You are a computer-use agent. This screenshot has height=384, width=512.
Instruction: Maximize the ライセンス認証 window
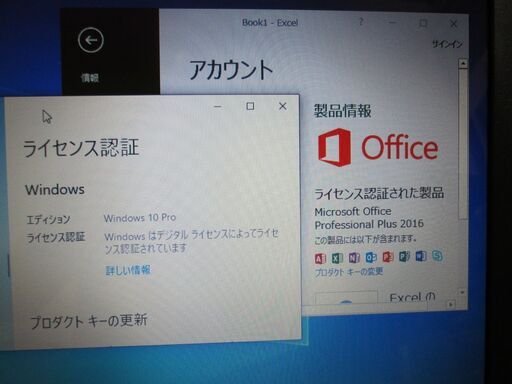pos(250,106)
